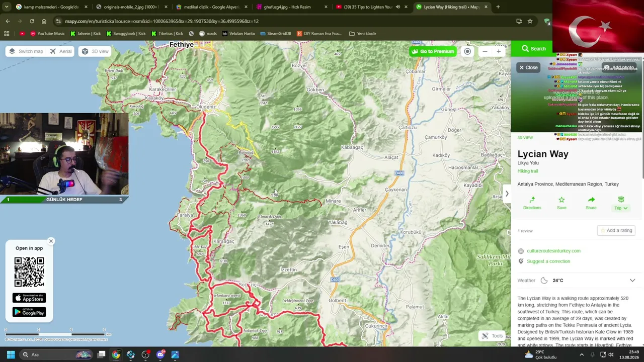Viewport: 644px width, 362px height.
Task: Click the Suggest a correction link
Action: pyautogui.click(x=548, y=261)
